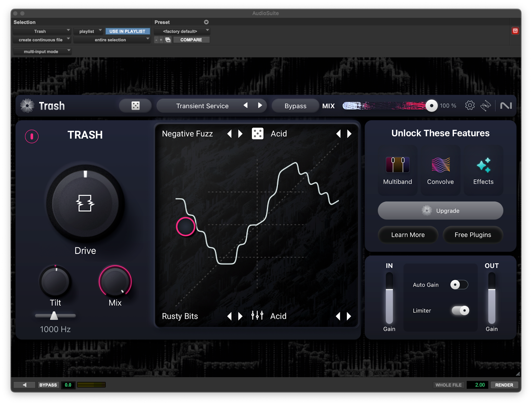The height and width of the screenshot is (405, 532).
Task: Expand the multi-input mode dropdown
Action: 42,51
